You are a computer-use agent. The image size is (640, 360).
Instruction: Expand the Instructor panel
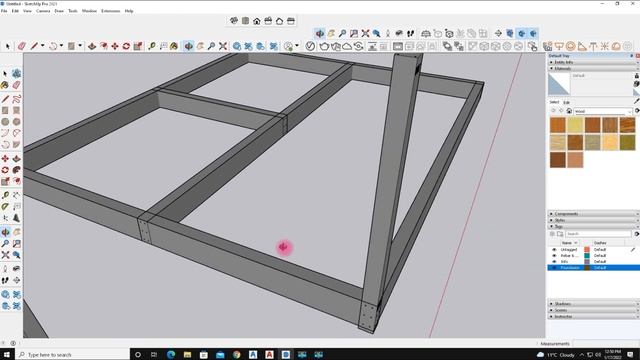[x=593, y=316]
